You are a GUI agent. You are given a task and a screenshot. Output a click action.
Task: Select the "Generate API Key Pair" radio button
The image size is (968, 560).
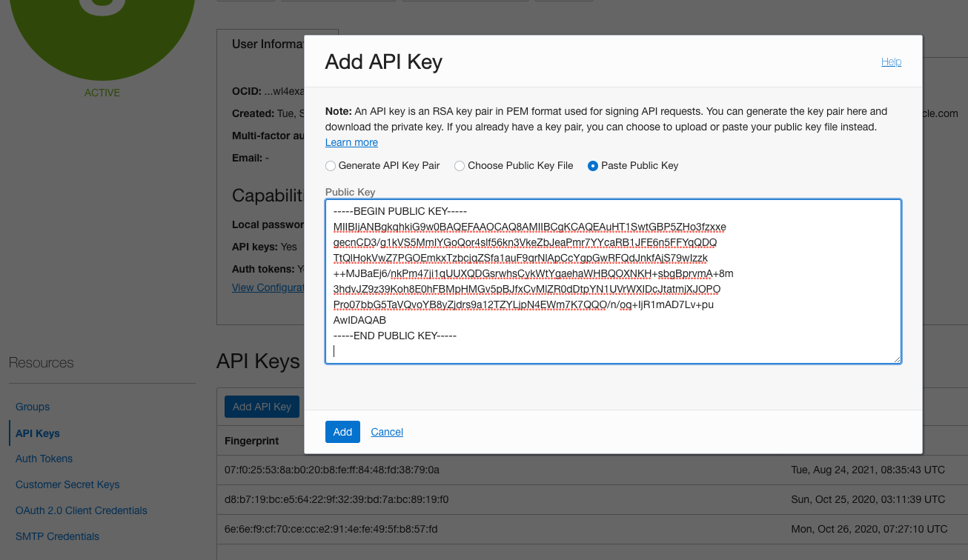(330, 165)
